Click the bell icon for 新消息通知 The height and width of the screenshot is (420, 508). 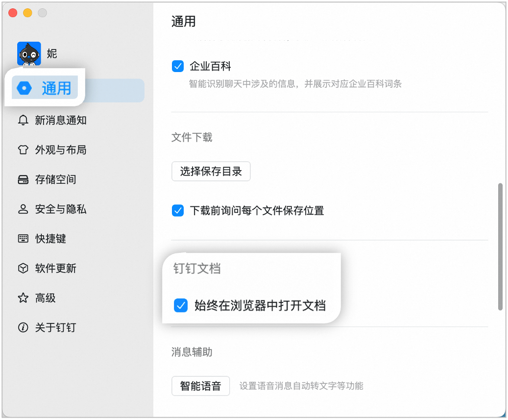pos(23,120)
